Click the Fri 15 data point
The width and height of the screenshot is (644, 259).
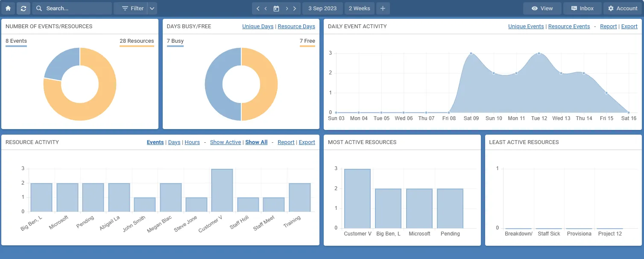coord(606,93)
